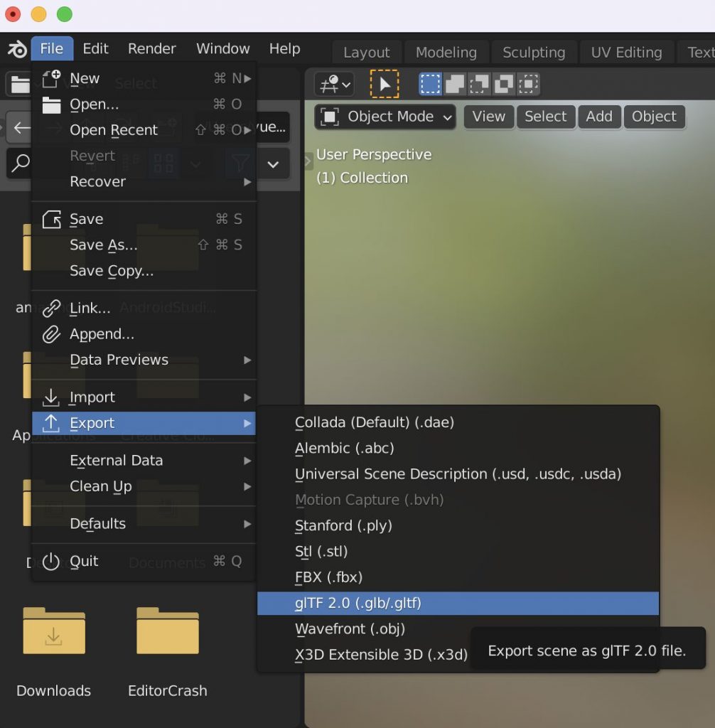The height and width of the screenshot is (728, 715).
Task: Click the Export upload-arrow icon
Action: point(51,424)
